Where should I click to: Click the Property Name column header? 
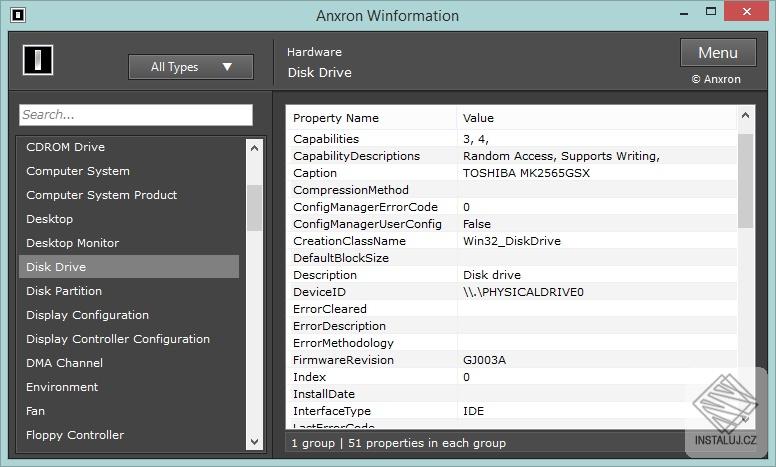point(336,118)
